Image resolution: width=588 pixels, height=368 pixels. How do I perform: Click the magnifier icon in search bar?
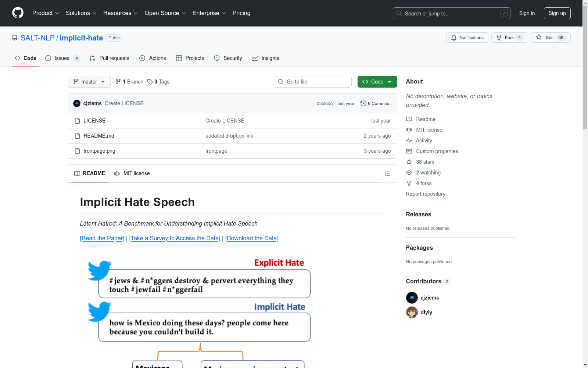point(399,13)
